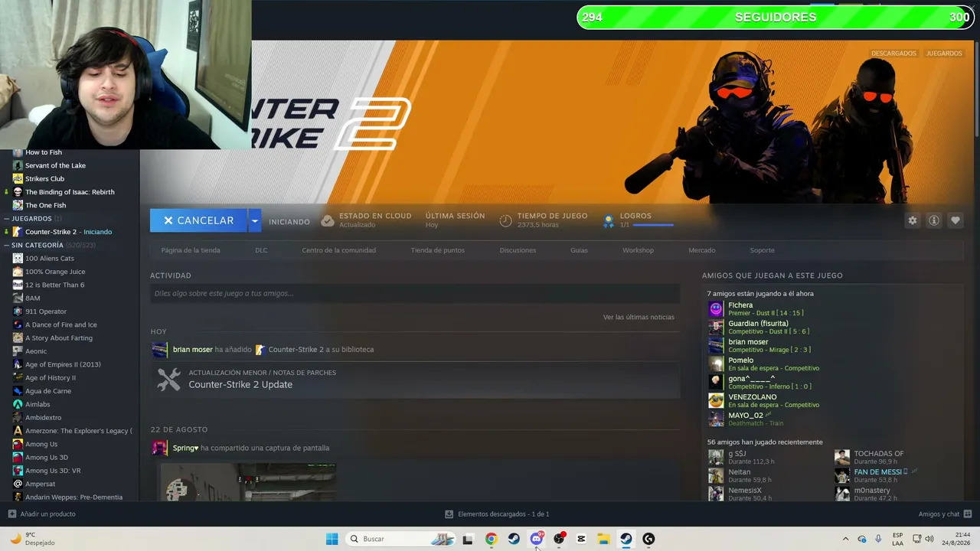Image resolution: width=980 pixels, height=551 pixels.
Task: Open the Soporte tab
Action: 762,250
